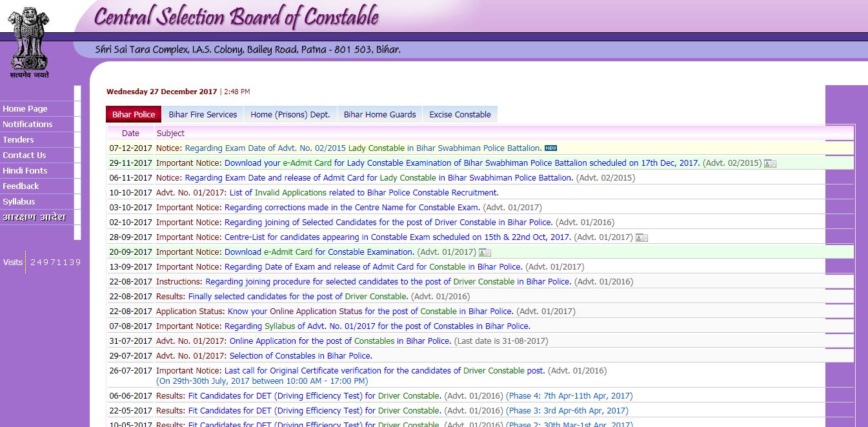Click the Date column header
Image resolution: width=868 pixels, height=427 pixels.
tap(130, 134)
